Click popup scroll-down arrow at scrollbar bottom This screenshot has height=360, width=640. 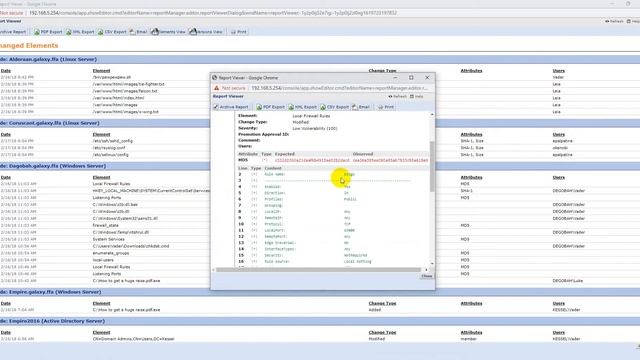click(432, 264)
